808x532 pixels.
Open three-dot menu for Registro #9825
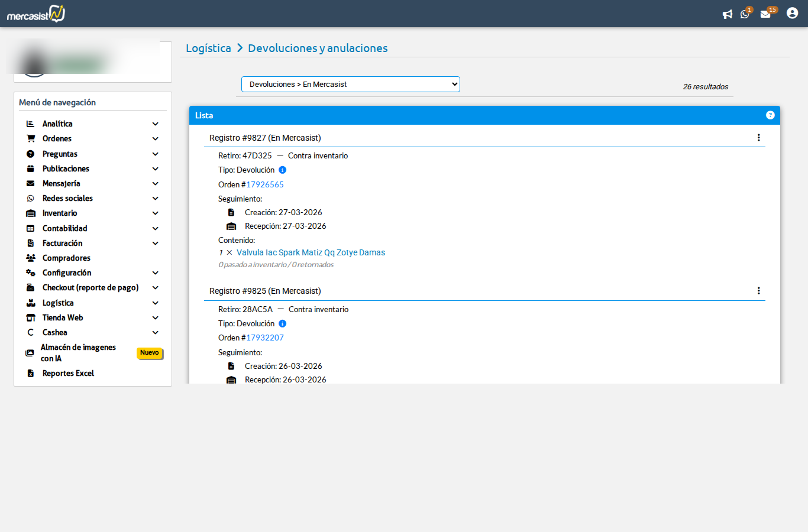tap(758, 291)
